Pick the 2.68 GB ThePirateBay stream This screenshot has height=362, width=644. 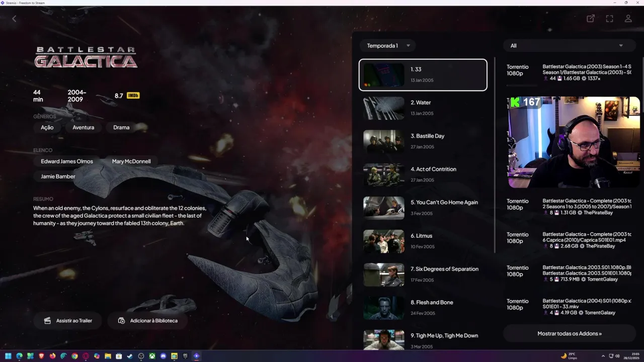(x=570, y=240)
